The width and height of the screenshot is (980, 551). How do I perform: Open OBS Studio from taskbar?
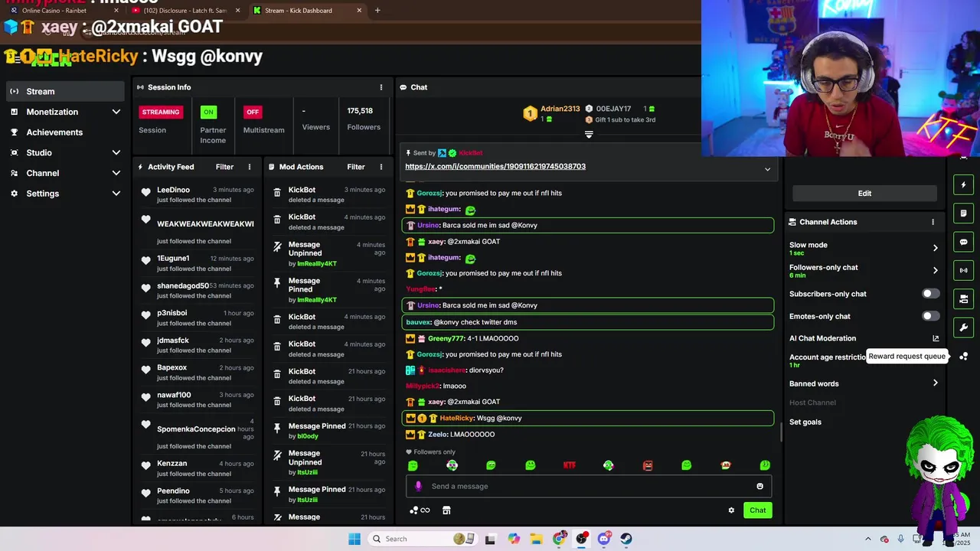point(582,539)
